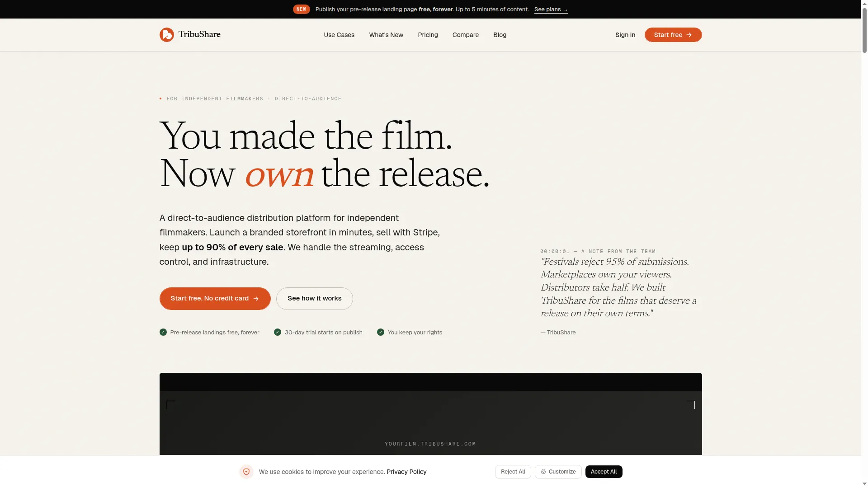The image size is (868, 488).
Task: Click See how it works button
Action: pyautogui.click(x=315, y=299)
